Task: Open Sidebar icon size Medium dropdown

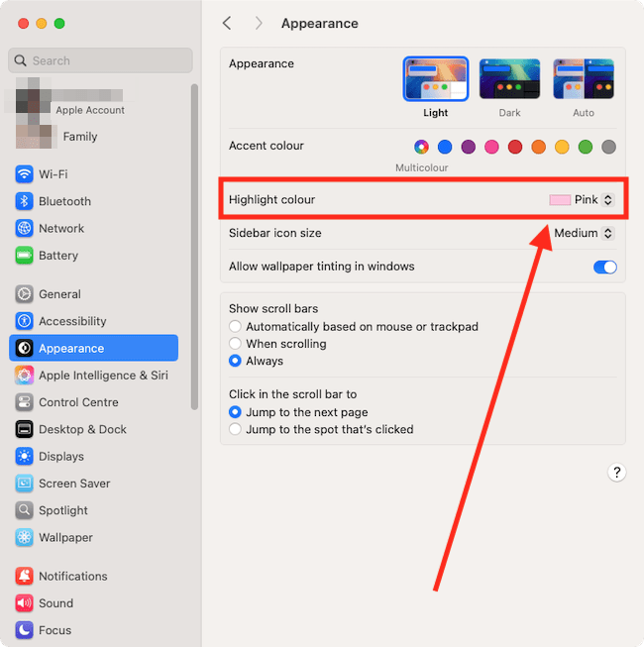Action: (x=584, y=234)
